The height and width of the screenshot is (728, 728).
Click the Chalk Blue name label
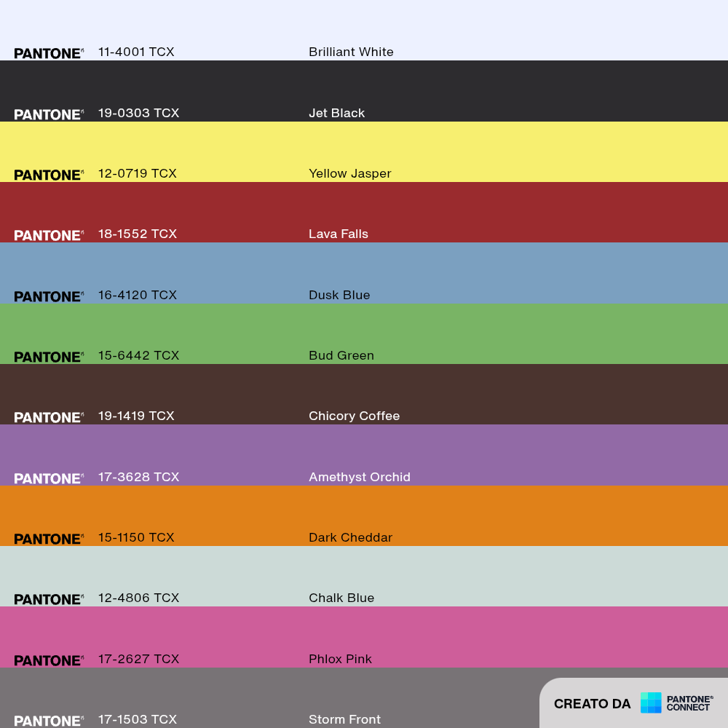coord(341,598)
